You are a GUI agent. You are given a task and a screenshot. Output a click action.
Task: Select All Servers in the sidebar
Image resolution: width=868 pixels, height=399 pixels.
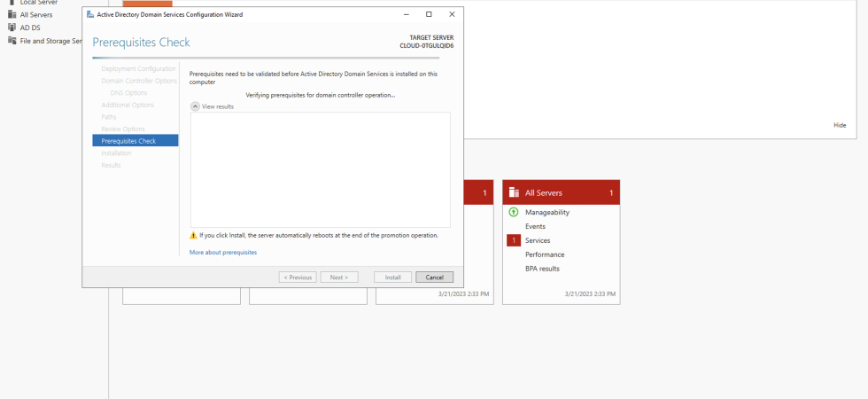coord(36,15)
